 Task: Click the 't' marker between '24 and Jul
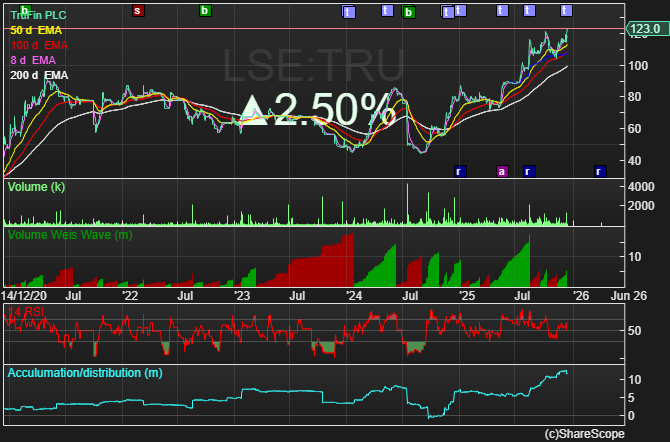click(x=387, y=11)
